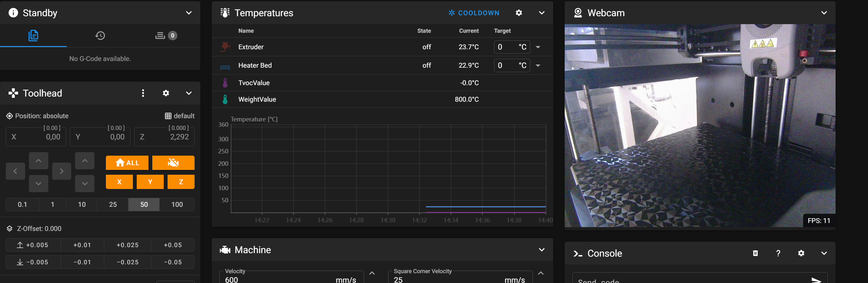This screenshot has height=283, width=868.
Task: Select 100 mm step distance
Action: pos(177,205)
